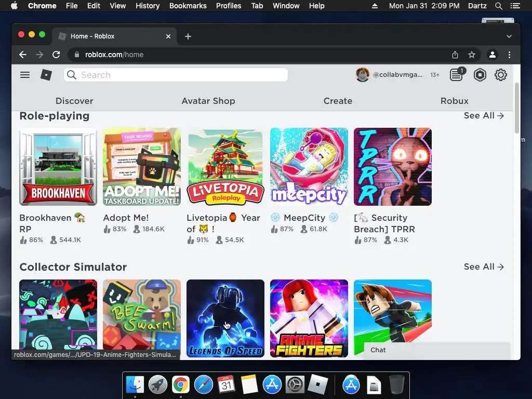Open the Create tab
The height and width of the screenshot is (399, 532).
tap(338, 101)
